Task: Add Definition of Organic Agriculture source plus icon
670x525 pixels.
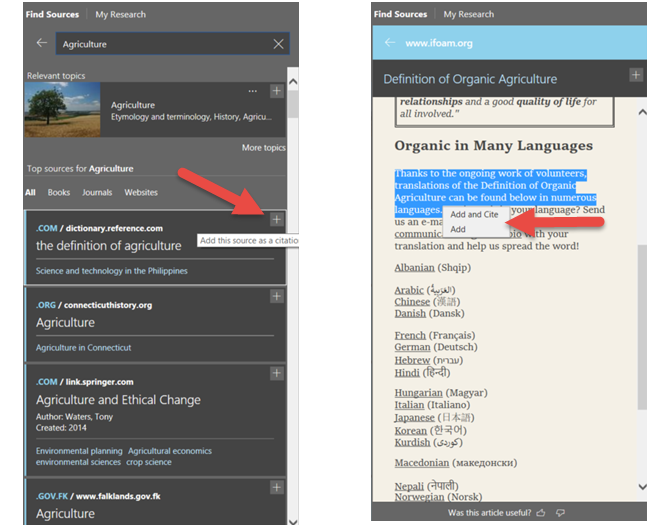Action: 636,75
